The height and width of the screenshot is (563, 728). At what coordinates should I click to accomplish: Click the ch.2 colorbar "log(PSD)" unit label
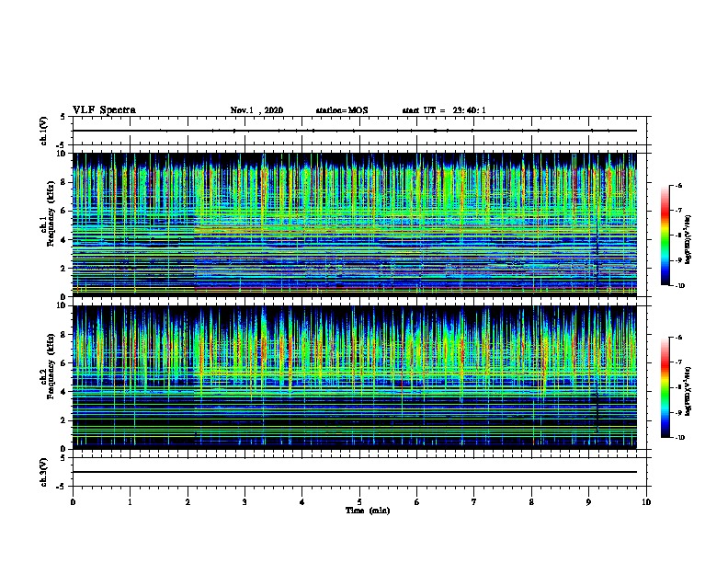click(x=688, y=391)
